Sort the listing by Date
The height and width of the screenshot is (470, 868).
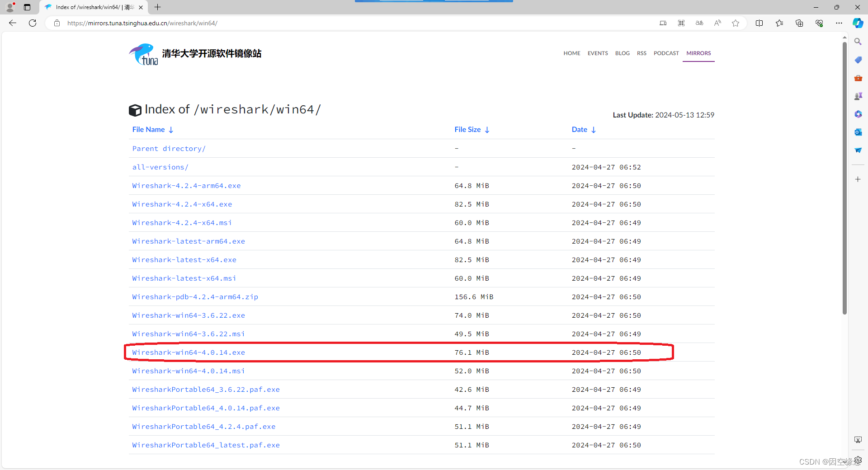pos(584,130)
